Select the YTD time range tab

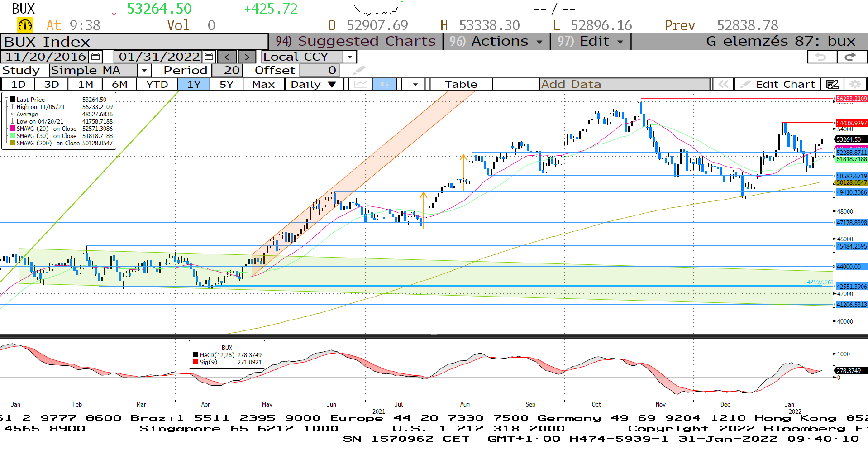point(157,84)
